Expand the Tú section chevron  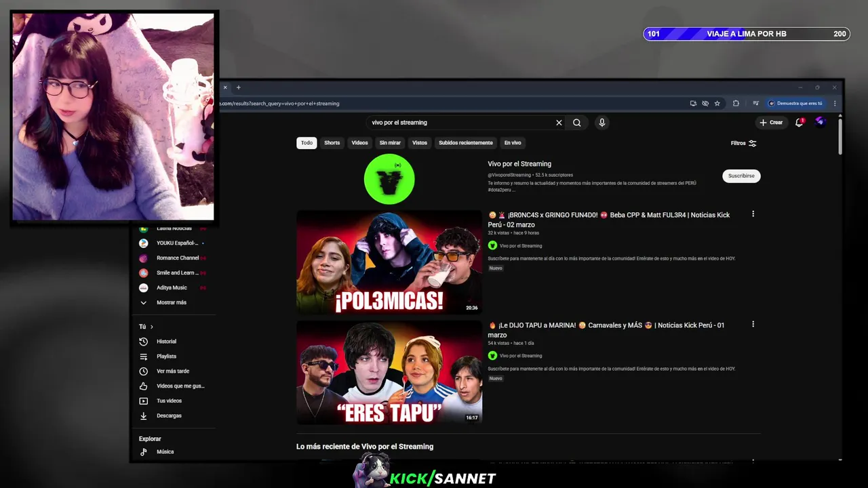[151, 327]
